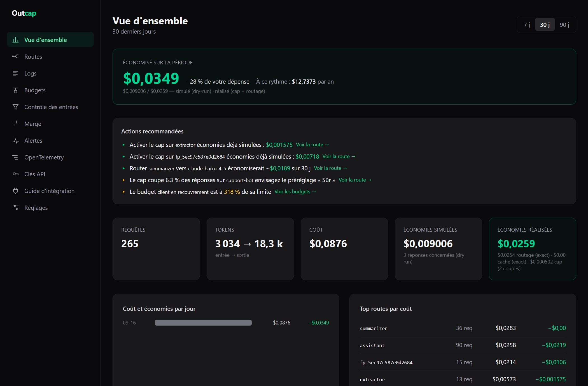The width and height of the screenshot is (588, 386).
Task: Click the key icon for Clés API
Action: point(16,174)
